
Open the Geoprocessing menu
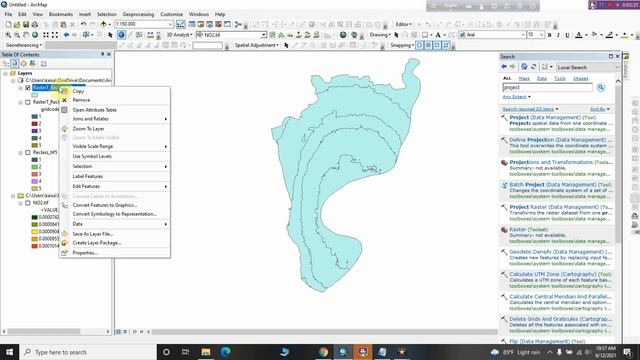(x=138, y=14)
